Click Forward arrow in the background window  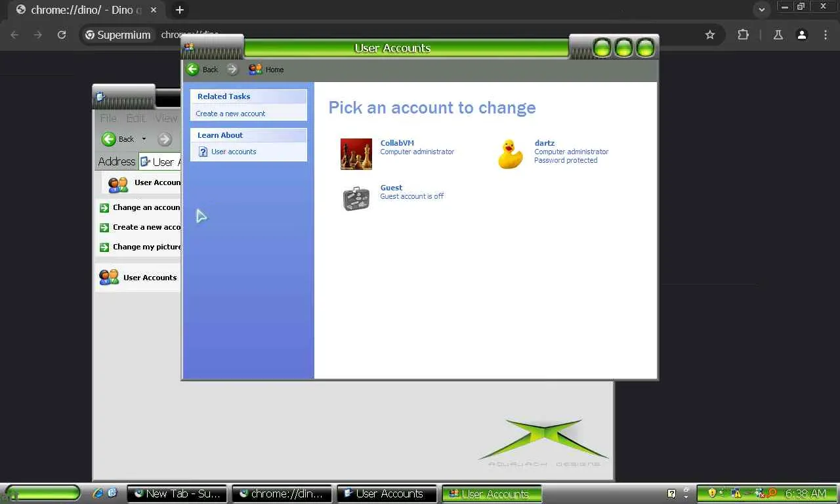165,139
